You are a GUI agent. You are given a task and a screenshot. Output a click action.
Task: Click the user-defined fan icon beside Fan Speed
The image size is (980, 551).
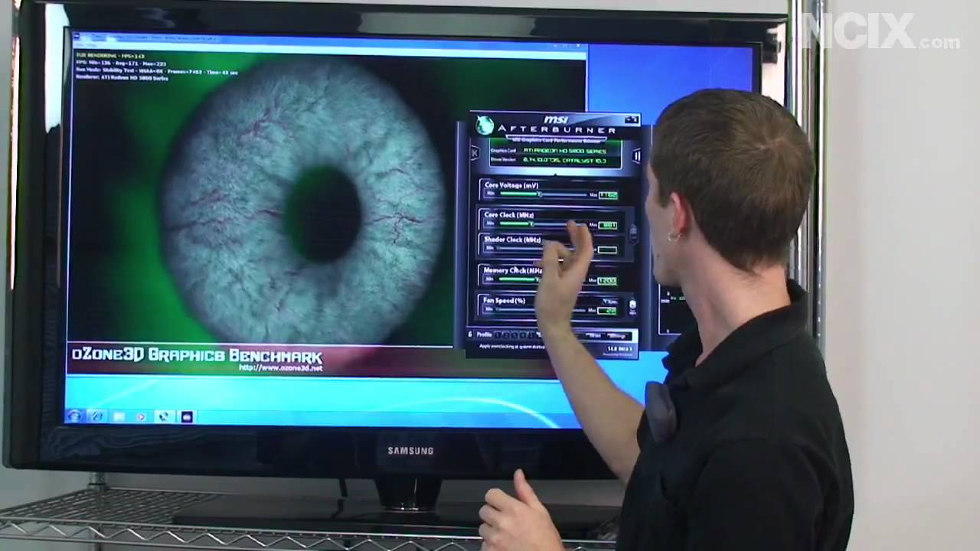[632, 306]
